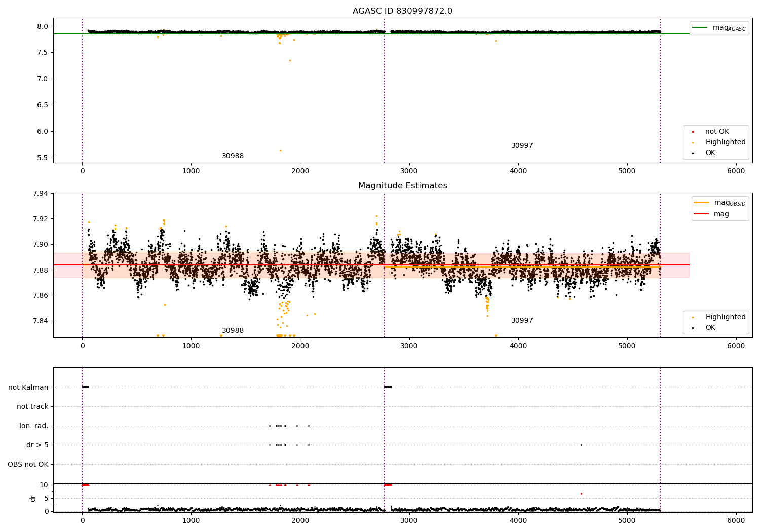Image resolution: width=760 pixels, height=532 pixels.
Task: Click the 30988 label in the middle plot
Action: pos(233,330)
